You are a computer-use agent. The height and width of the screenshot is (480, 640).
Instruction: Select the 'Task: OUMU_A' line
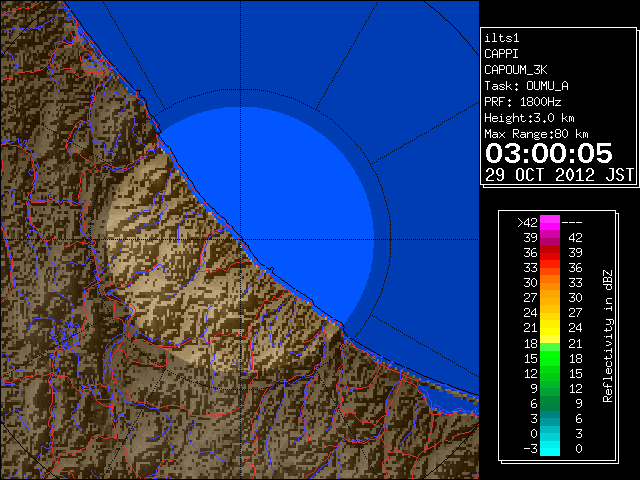(x=526, y=86)
